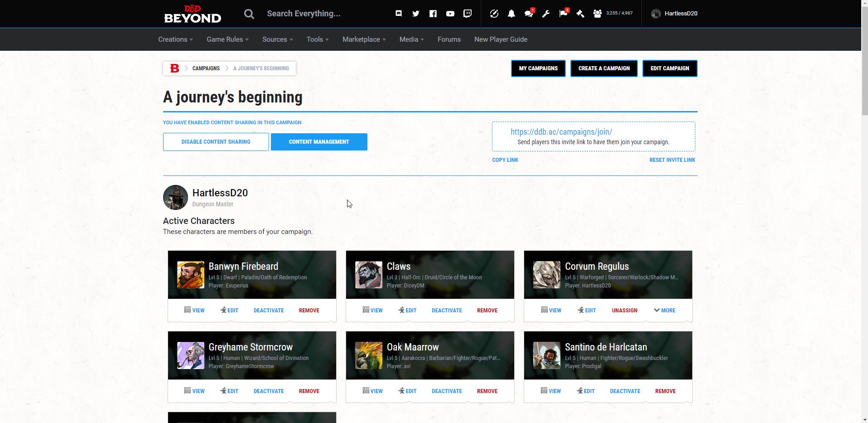The height and width of the screenshot is (423, 868).
Task: Click the wrench tools icon
Action: (x=546, y=14)
